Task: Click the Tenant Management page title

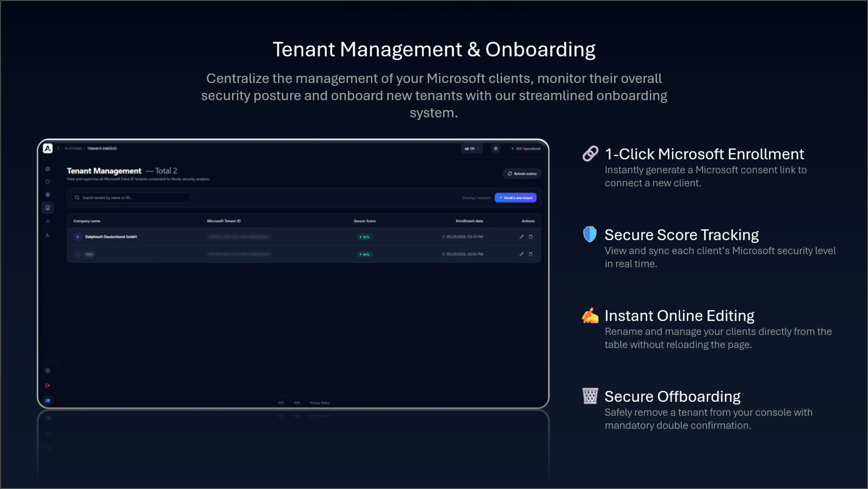Action: tap(104, 171)
